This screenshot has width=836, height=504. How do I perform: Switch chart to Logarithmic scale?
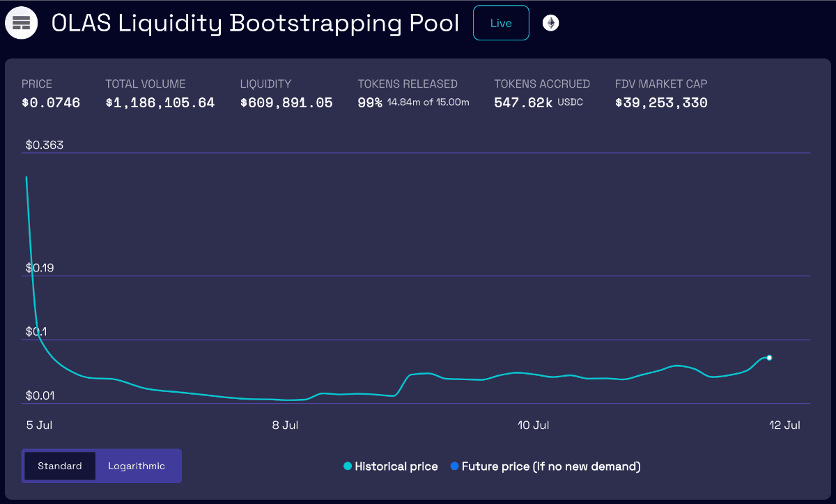click(137, 466)
